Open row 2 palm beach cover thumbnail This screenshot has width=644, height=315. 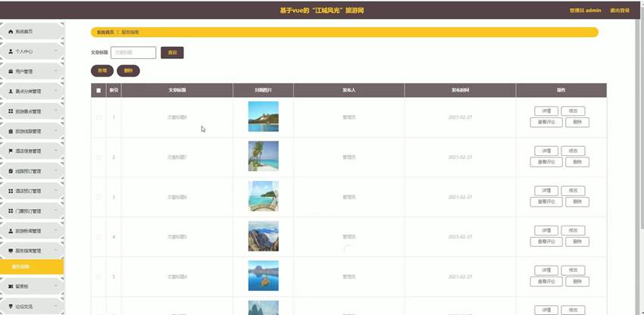263,156
